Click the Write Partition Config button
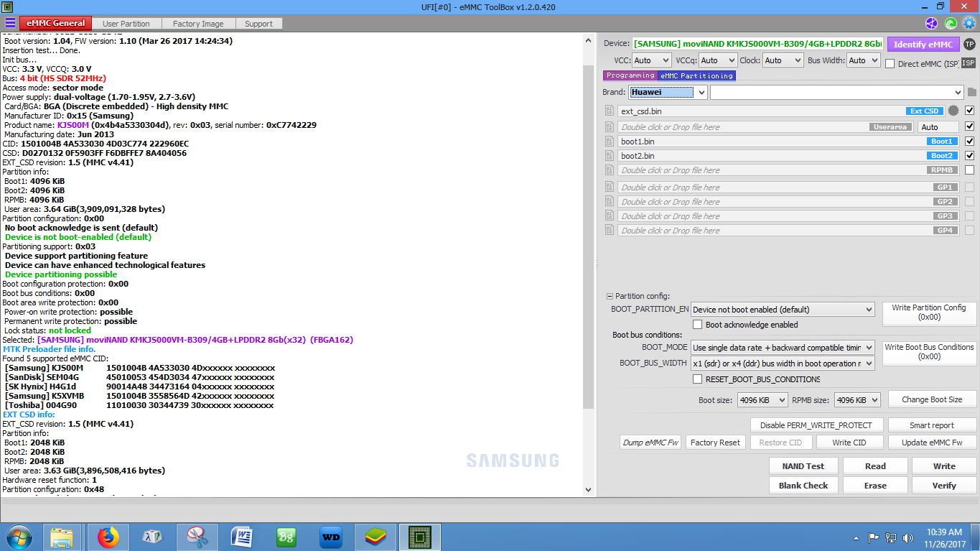 click(929, 312)
